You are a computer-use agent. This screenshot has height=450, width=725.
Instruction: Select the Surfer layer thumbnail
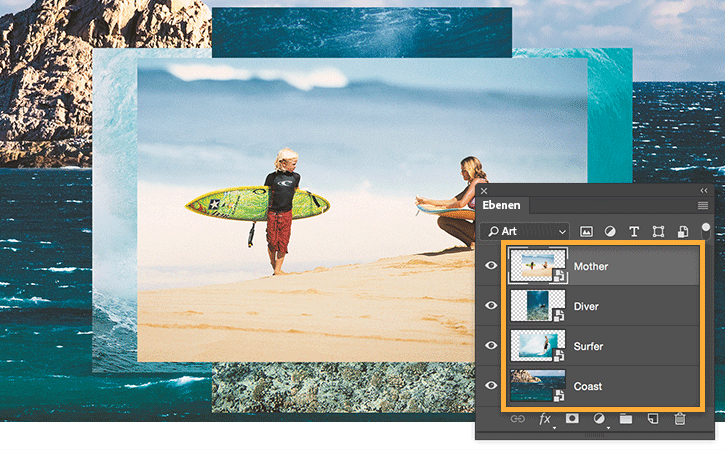pos(538,345)
